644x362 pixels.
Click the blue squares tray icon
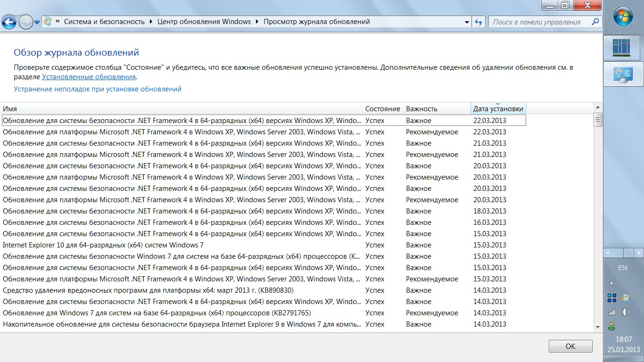[x=611, y=297]
